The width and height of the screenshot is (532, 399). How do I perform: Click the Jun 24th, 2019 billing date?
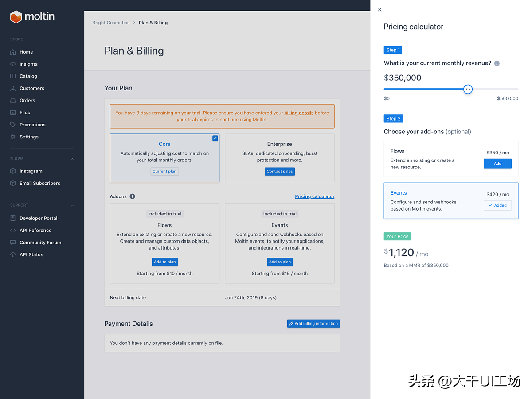(250, 297)
